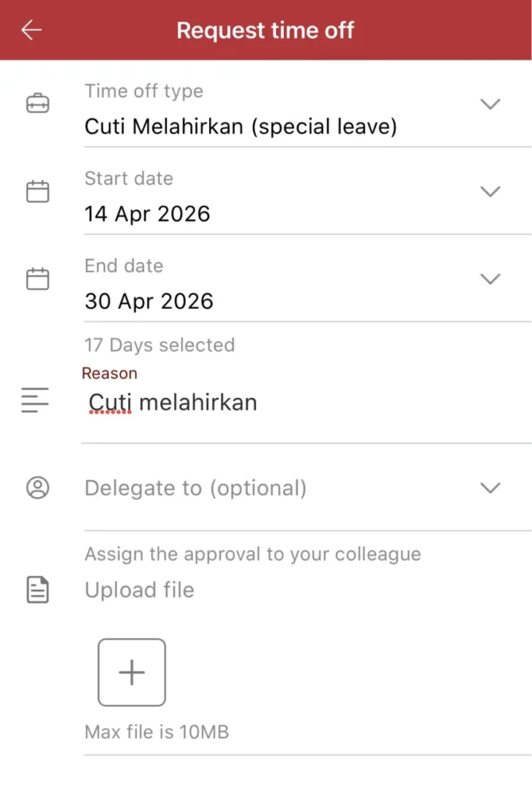Click the calendar icon next to End date
The image size is (532, 799).
[37, 277]
